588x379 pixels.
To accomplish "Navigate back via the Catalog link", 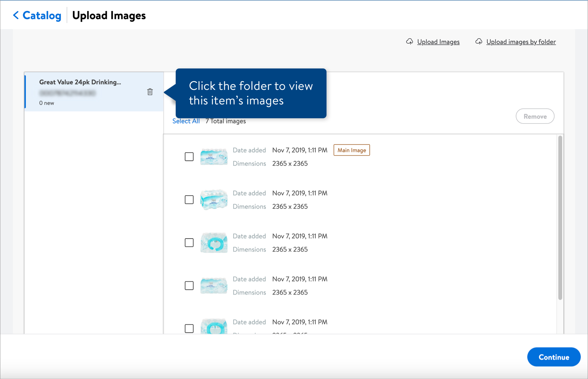I will 41,15.
